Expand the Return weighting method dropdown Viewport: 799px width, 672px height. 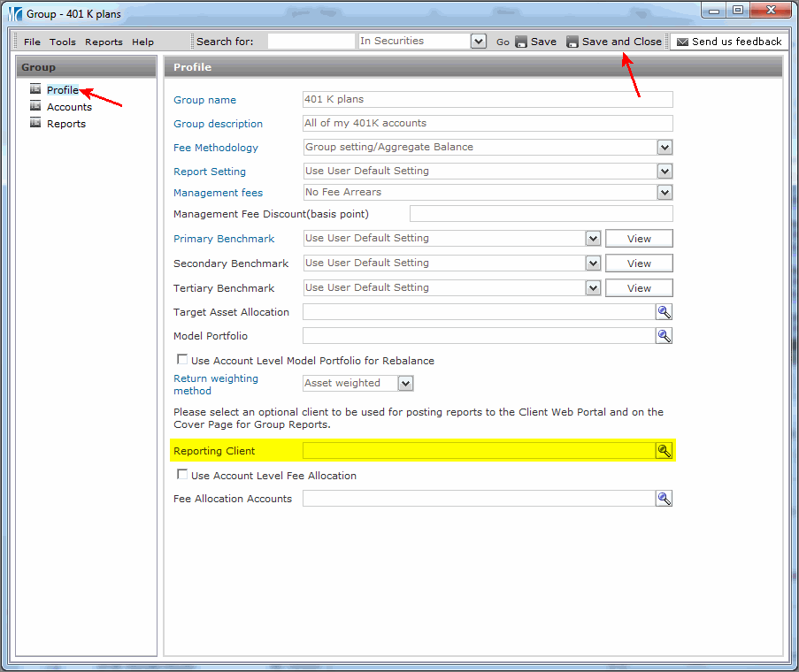pos(405,384)
